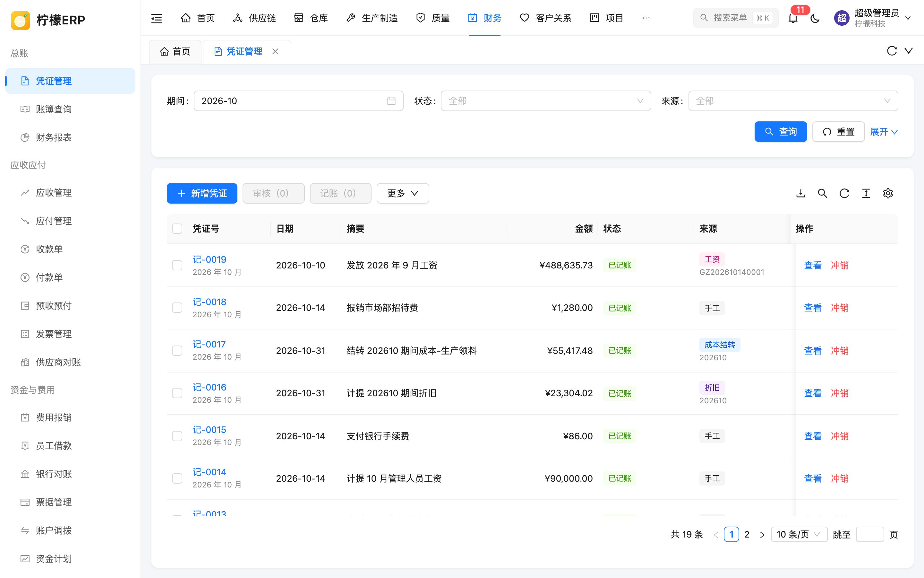Click the download export icon
Image resolution: width=924 pixels, height=578 pixels.
pos(801,193)
